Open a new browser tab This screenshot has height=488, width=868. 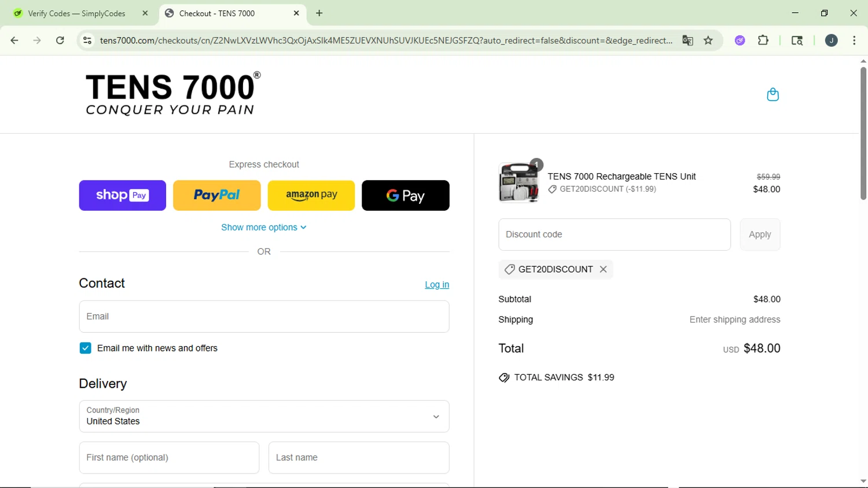(319, 13)
